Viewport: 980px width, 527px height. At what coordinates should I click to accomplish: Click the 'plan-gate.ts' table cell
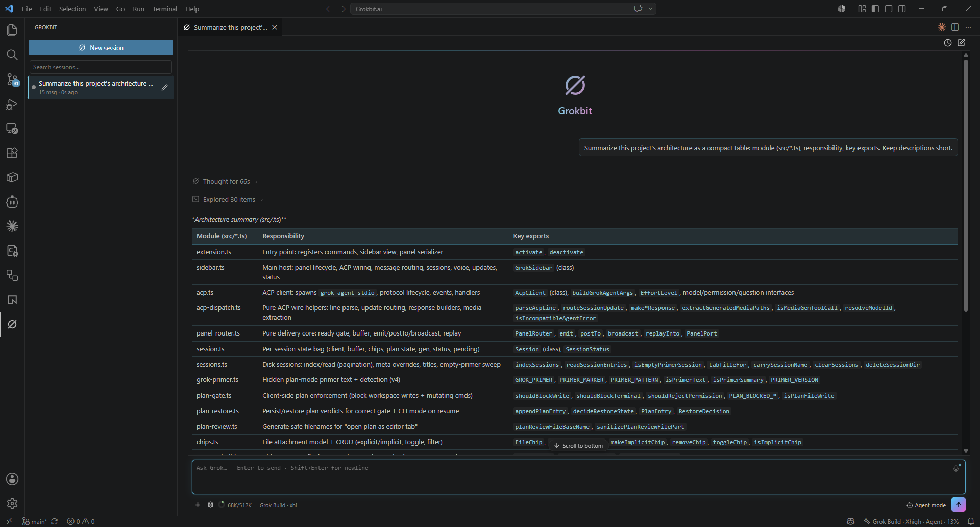pos(225,395)
